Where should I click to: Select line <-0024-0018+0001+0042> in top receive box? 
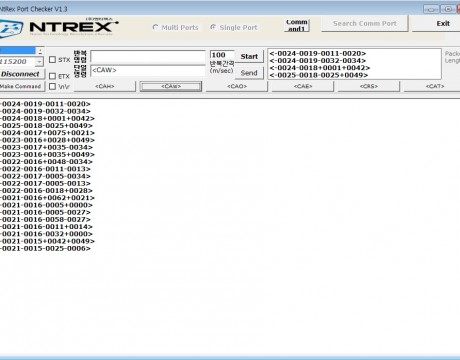(320, 68)
